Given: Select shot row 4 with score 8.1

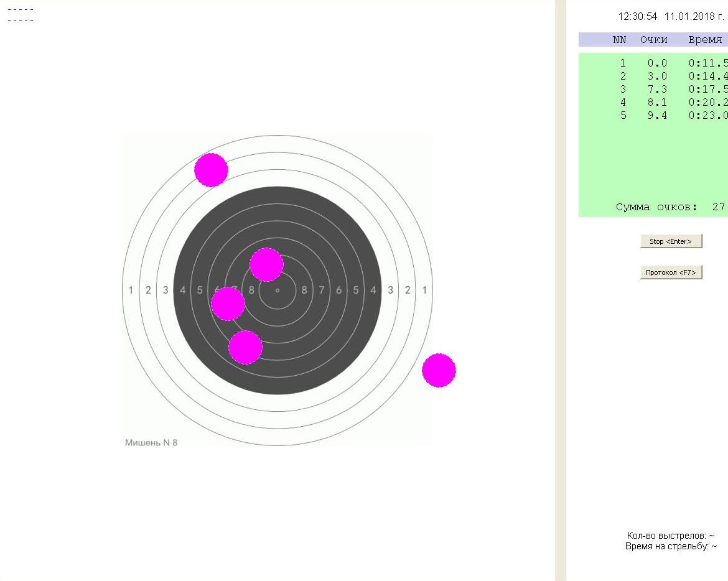Looking at the screenshot, I should tap(656, 103).
